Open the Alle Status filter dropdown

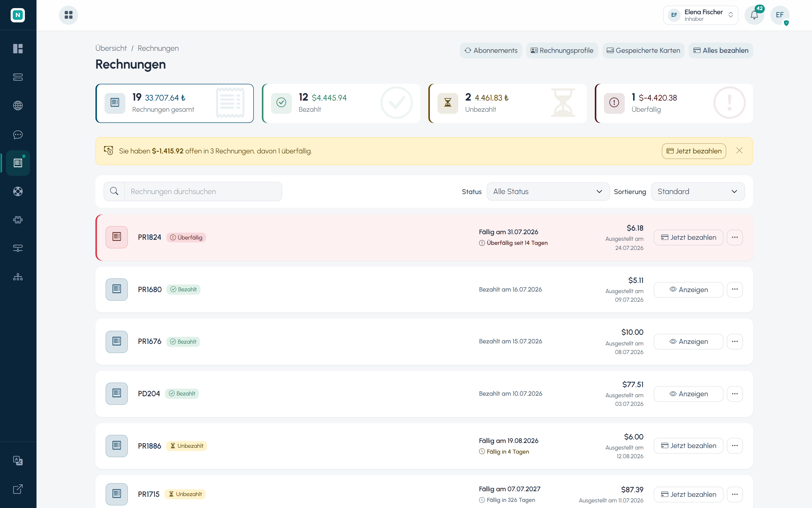548,192
